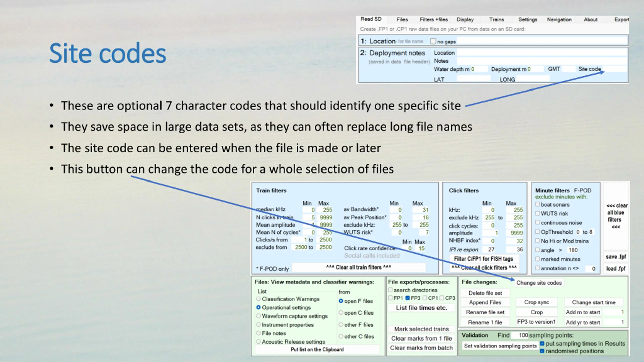
Task: Click the Crop sync button
Action: pyautogui.click(x=537, y=302)
